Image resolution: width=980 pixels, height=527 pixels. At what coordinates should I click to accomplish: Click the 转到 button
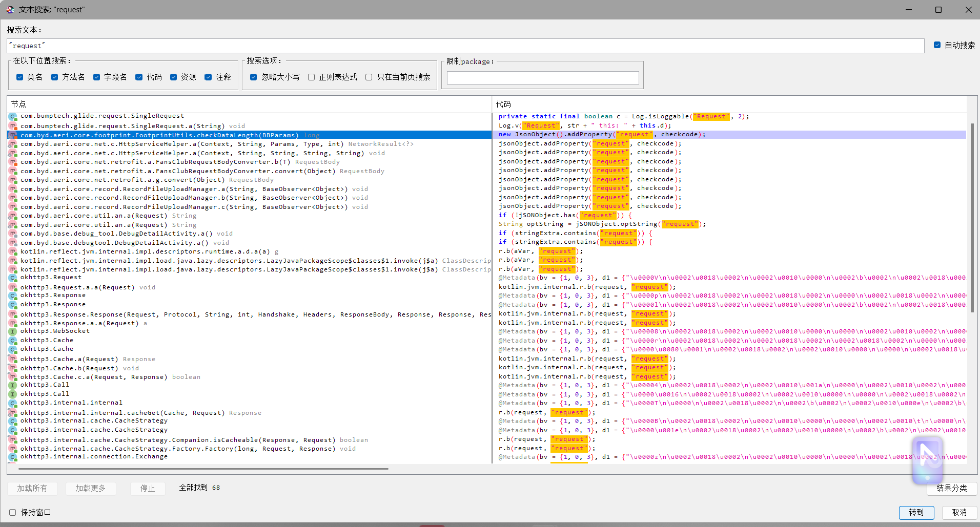[x=916, y=513]
